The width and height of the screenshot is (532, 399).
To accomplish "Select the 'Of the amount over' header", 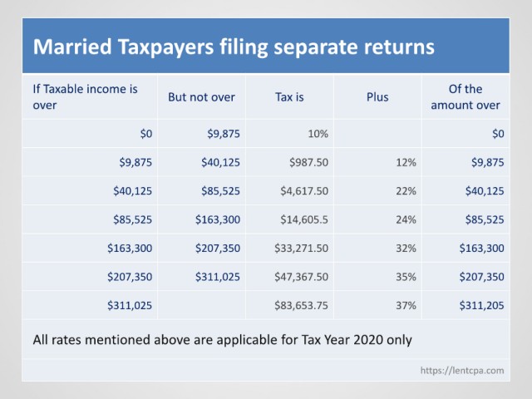I will tap(465, 97).
